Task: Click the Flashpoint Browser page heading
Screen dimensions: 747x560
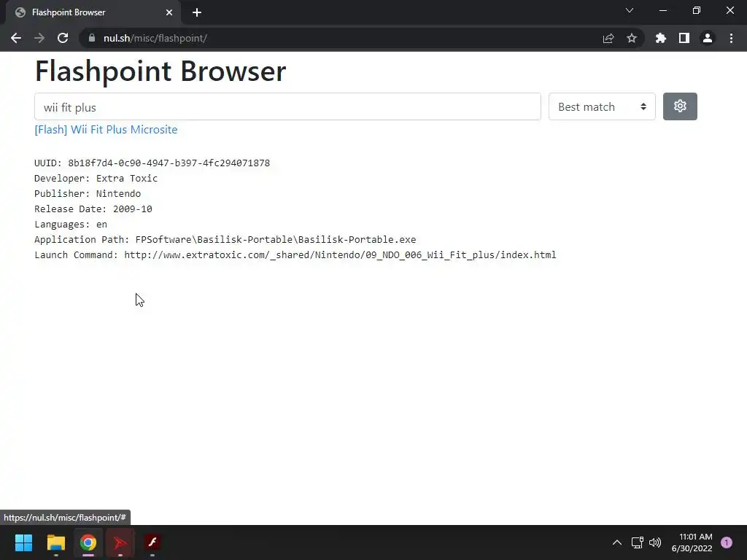Action: pyautogui.click(x=160, y=71)
